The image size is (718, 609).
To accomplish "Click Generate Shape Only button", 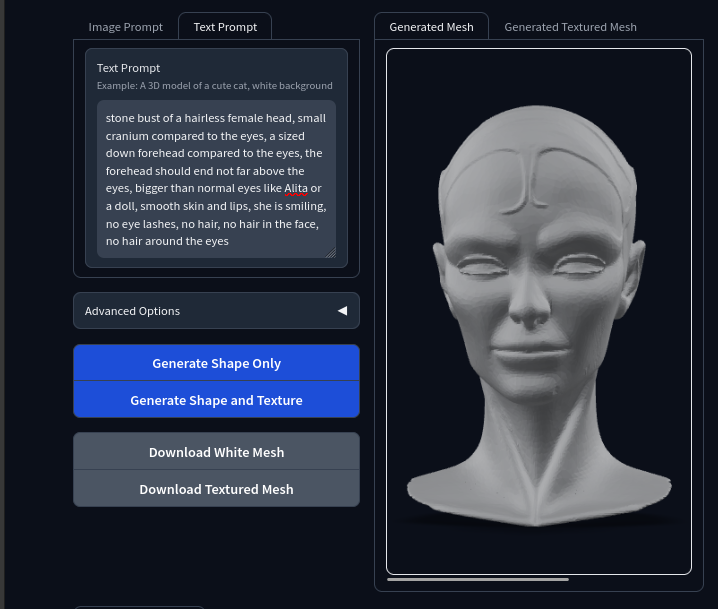I will (x=216, y=363).
